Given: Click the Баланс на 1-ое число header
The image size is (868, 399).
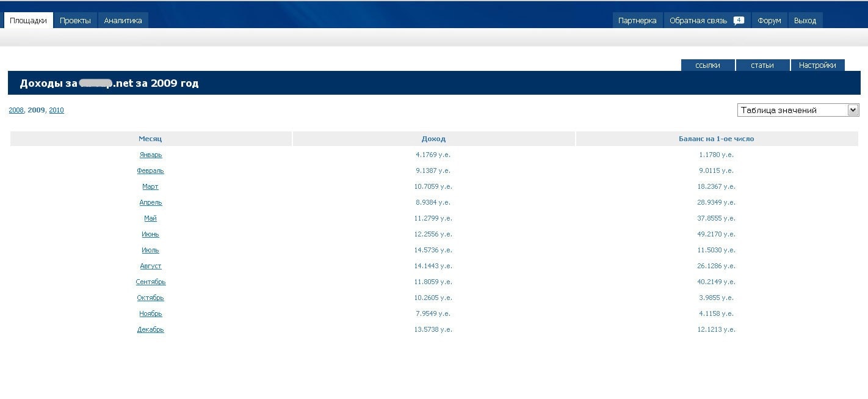Looking at the screenshot, I should click(717, 139).
